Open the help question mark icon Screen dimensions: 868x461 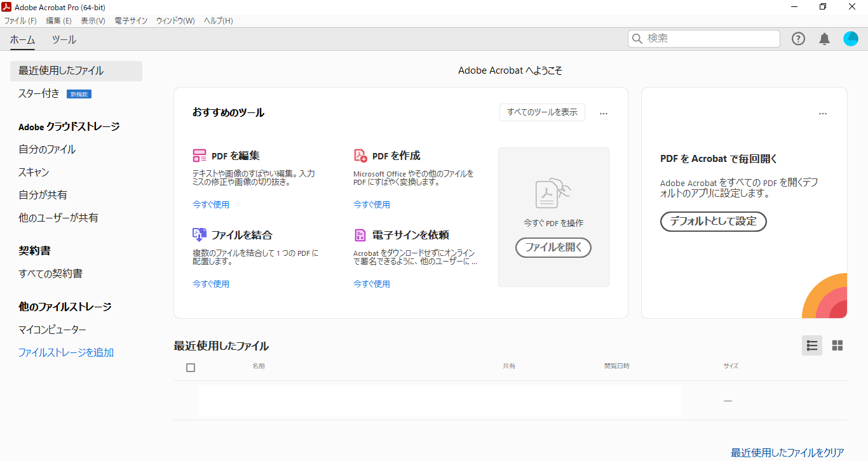[798, 39]
